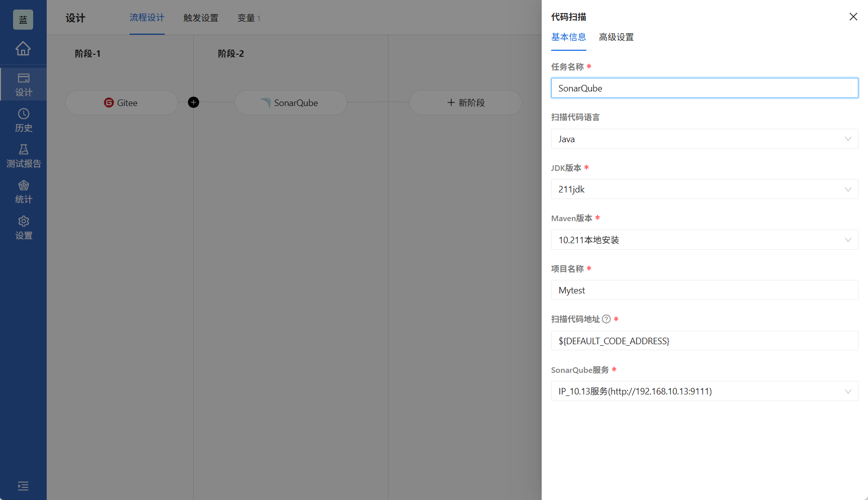Open the home page icon in sidebar
868x500 pixels.
pos(23,49)
